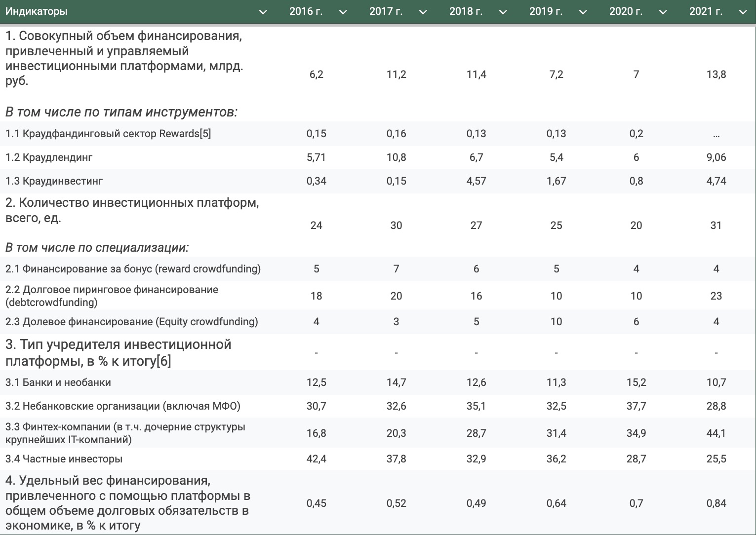The image size is (756, 535).
Task: Open the 2017 г. column dropdown chevron
Action: (x=423, y=12)
